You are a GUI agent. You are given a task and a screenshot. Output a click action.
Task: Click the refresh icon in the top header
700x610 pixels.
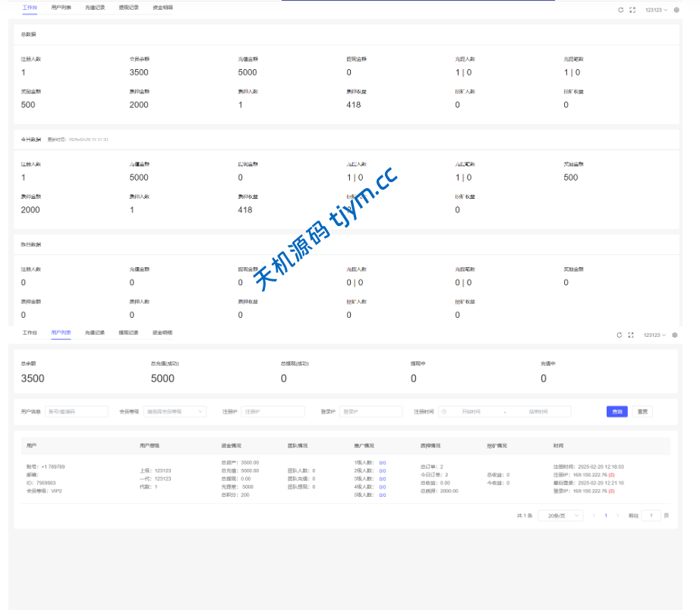coord(620,10)
